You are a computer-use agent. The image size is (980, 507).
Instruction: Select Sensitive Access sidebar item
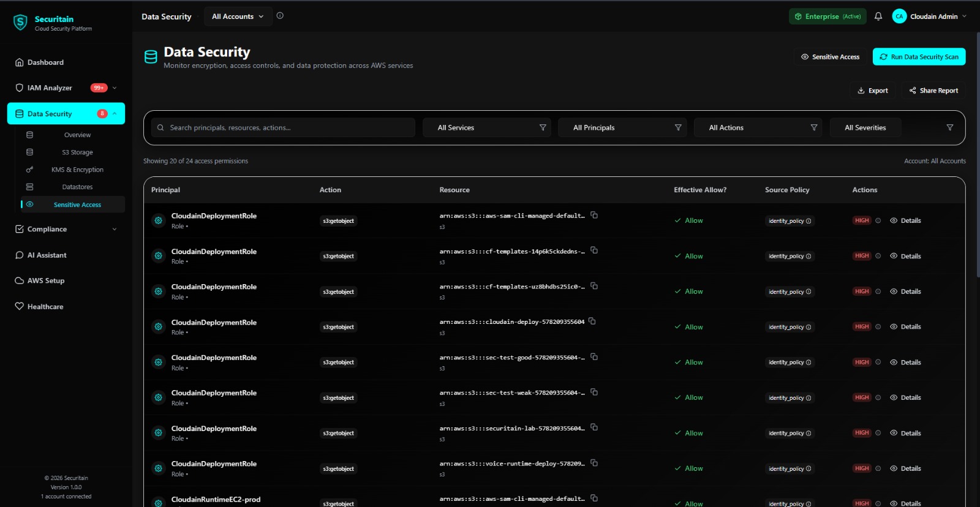pyautogui.click(x=73, y=205)
